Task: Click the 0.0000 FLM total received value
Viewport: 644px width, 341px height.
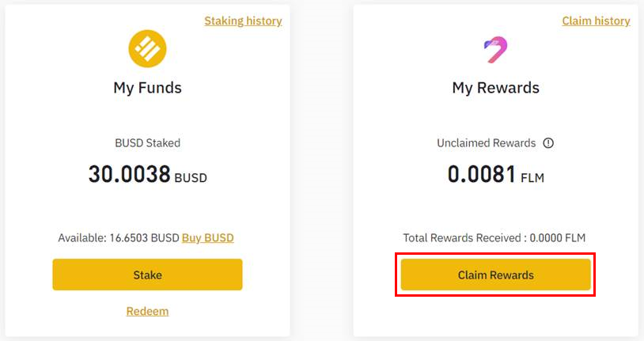Action: coord(556,237)
